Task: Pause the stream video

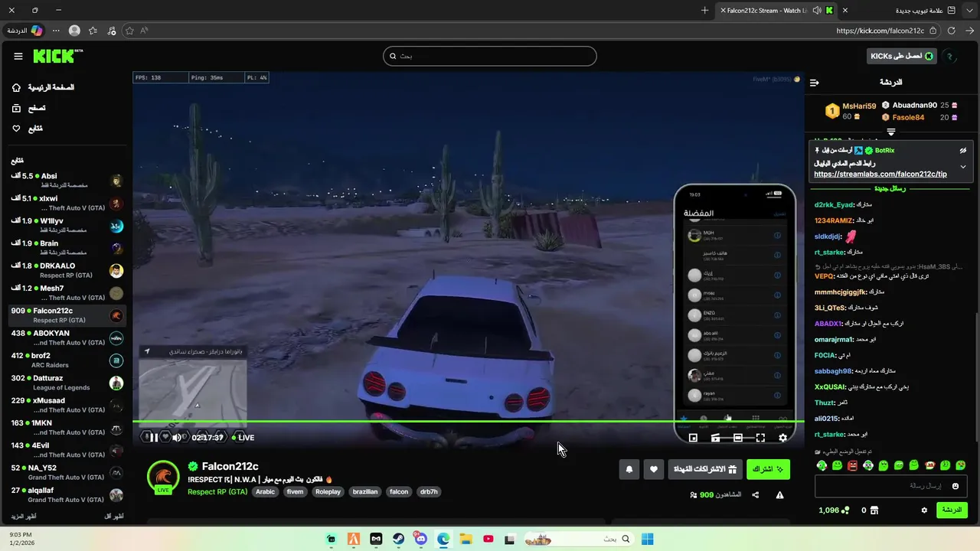Action: (x=153, y=438)
